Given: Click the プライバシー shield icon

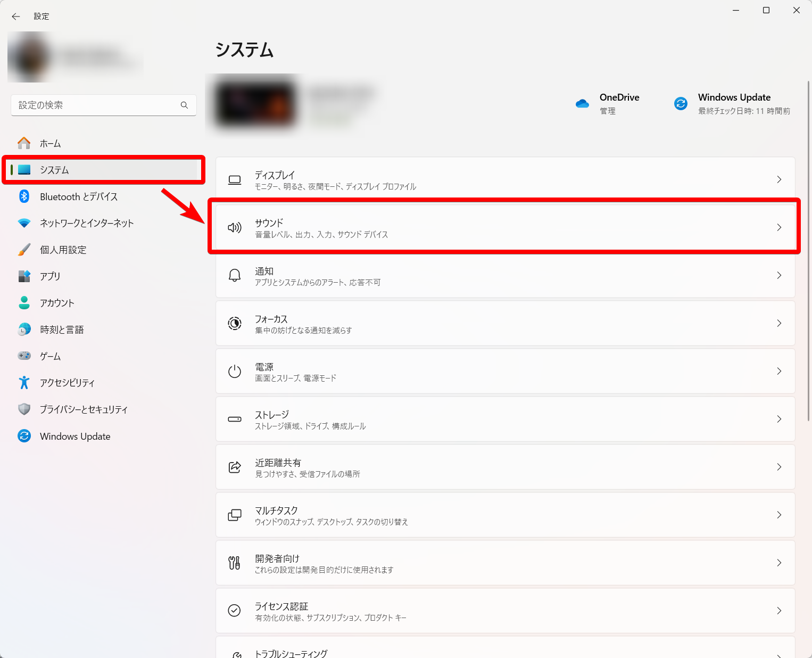Looking at the screenshot, I should [24, 409].
